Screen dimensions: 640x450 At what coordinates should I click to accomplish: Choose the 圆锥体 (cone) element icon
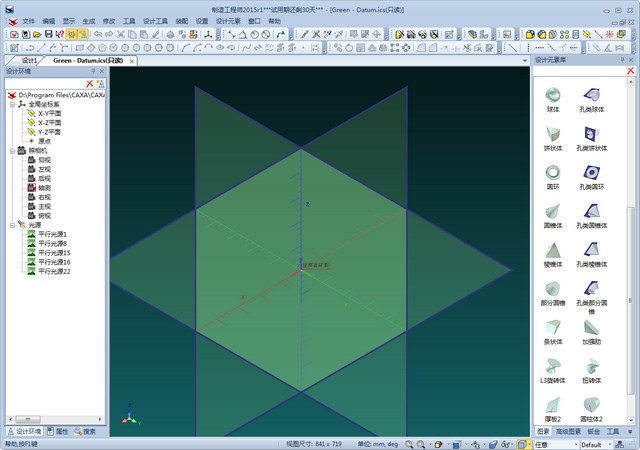tap(553, 213)
